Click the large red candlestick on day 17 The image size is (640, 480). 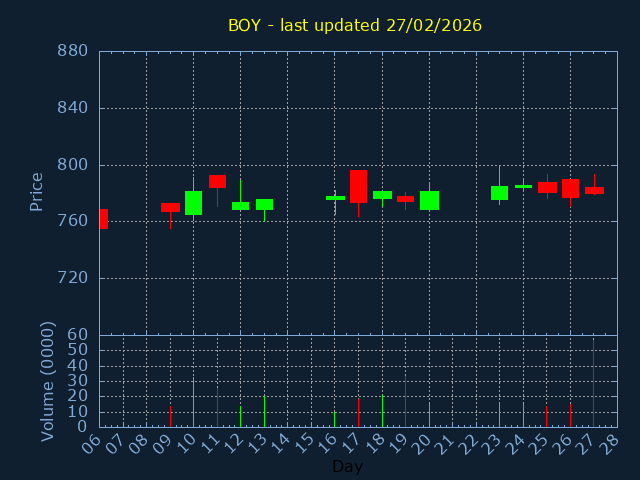click(x=358, y=186)
